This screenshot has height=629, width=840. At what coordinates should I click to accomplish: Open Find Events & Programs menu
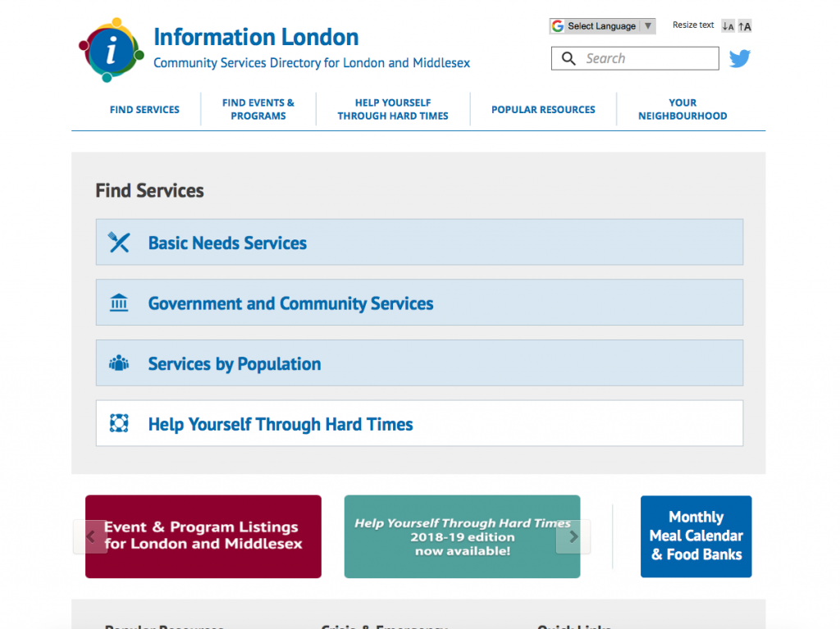click(258, 109)
